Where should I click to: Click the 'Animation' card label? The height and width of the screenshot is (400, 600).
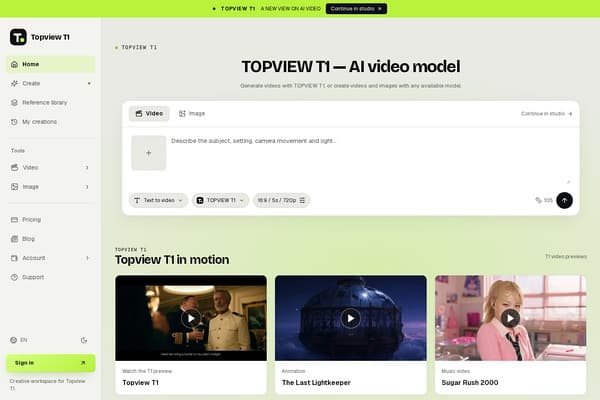coord(293,371)
